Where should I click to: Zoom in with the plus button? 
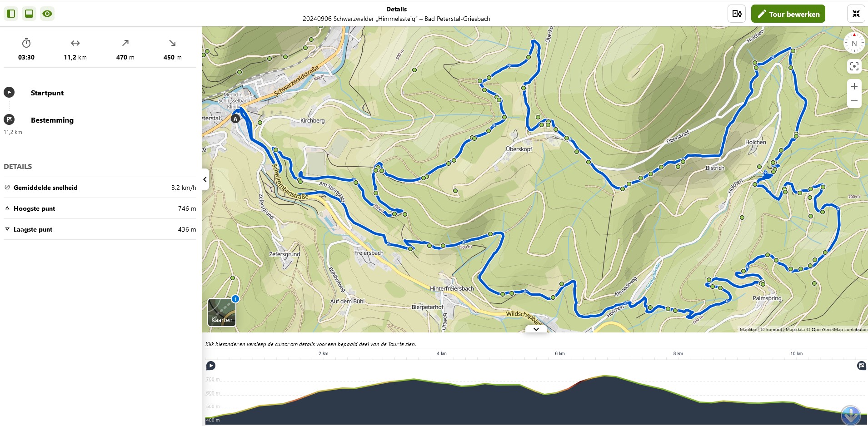click(x=854, y=86)
